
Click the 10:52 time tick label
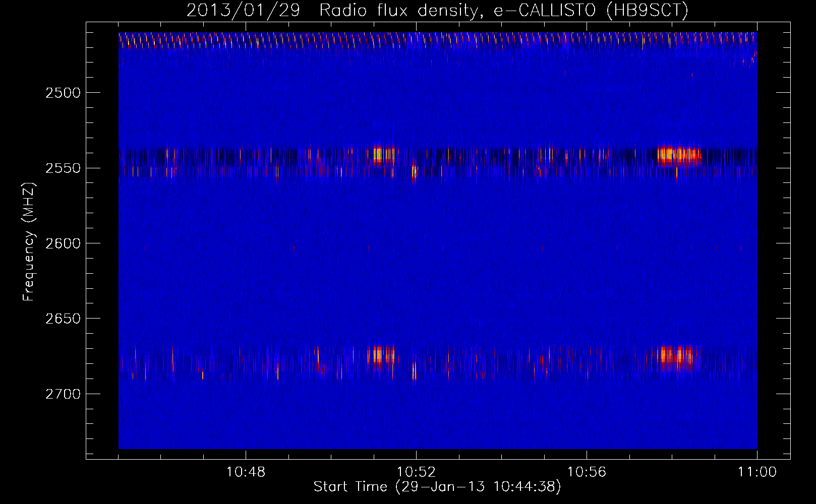[416, 472]
